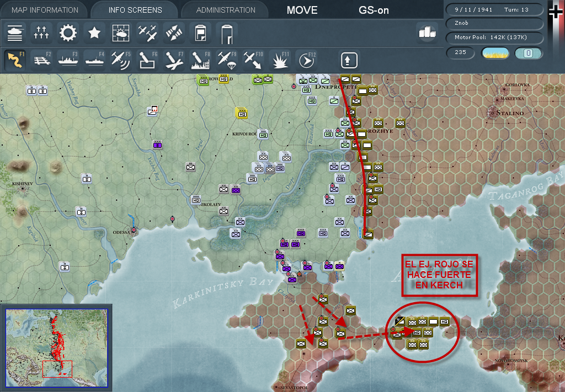This screenshot has height=392, width=565.
Task: Click the minimap overview in the corner
Action: click(x=57, y=348)
